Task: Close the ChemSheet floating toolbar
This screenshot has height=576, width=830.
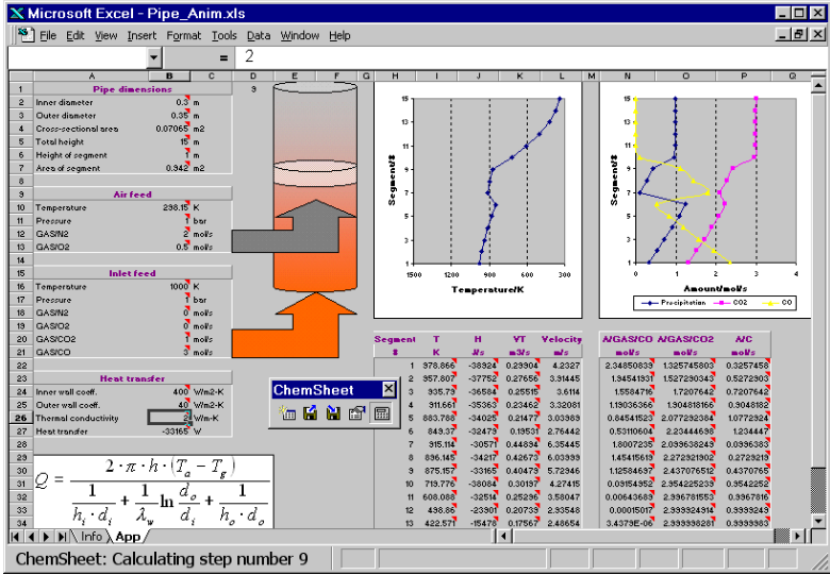Action: (388, 389)
